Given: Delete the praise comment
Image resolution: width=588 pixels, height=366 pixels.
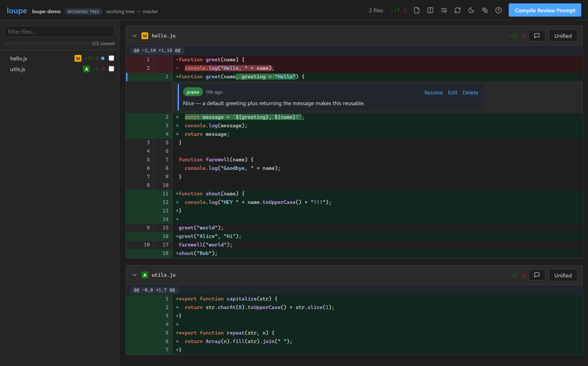Looking at the screenshot, I should coord(470,93).
